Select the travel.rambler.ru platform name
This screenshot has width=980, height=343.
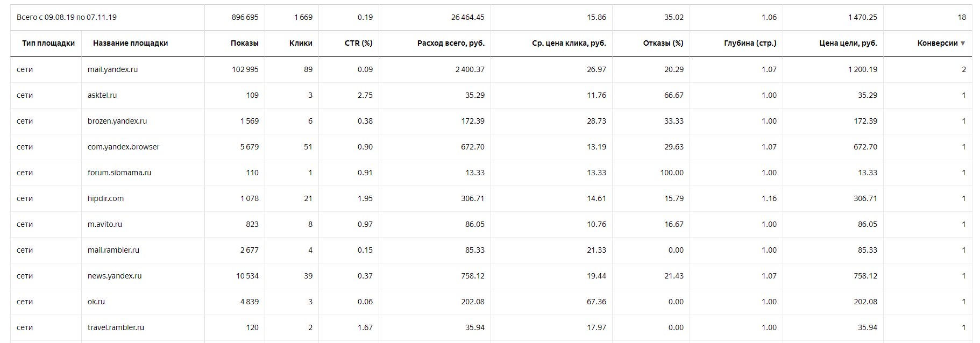[116, 327]
